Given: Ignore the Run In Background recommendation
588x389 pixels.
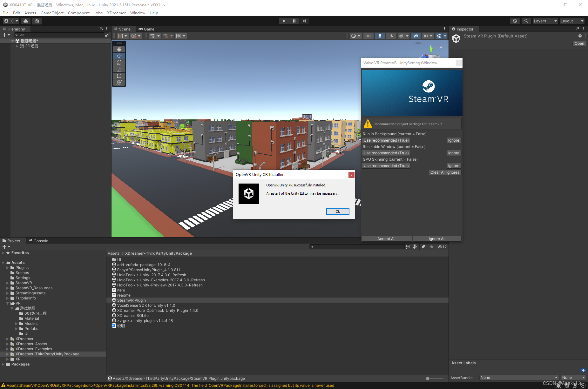Looking at the screenshot, I should [x=454, y=140].
